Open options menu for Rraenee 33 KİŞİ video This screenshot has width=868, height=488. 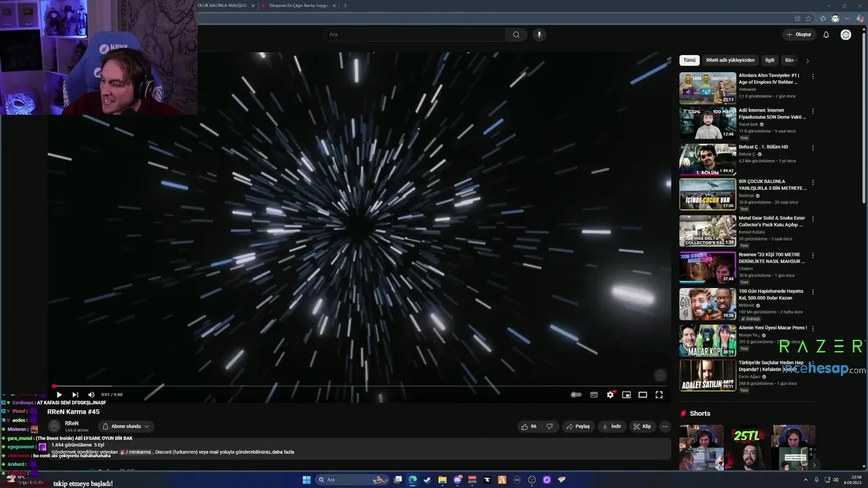click(x=812, y=255)
